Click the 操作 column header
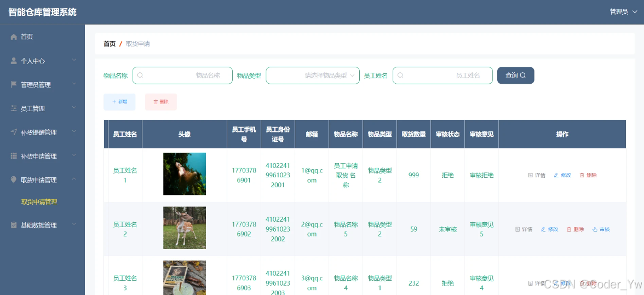This screenshot has width=644, height=295. coord(562,134)
